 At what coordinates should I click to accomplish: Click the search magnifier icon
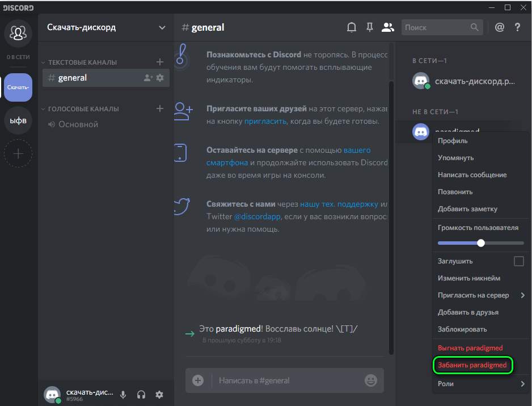(x=474, y=27)
